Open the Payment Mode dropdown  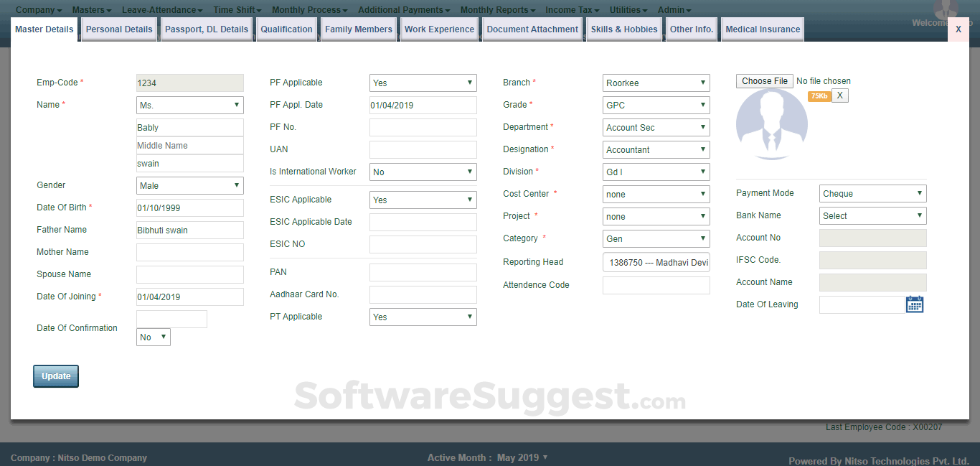coord(873,193)
